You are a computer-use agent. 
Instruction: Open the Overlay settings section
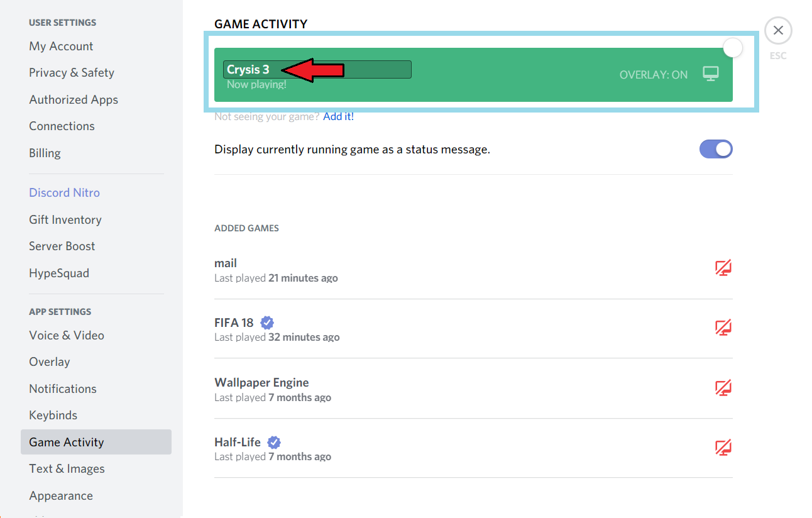point(49,361)
